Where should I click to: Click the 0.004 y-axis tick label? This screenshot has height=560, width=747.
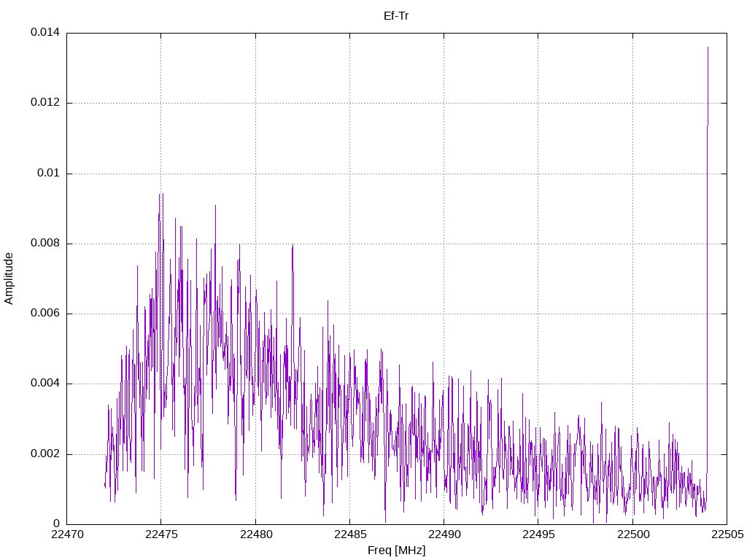45,384
